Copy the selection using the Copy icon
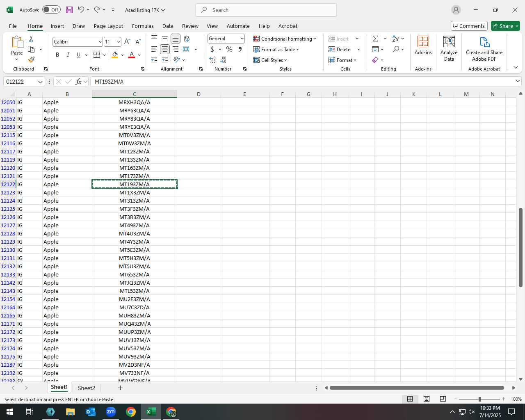Viewport: 525px width, 420px height. (x=31, y=49)
